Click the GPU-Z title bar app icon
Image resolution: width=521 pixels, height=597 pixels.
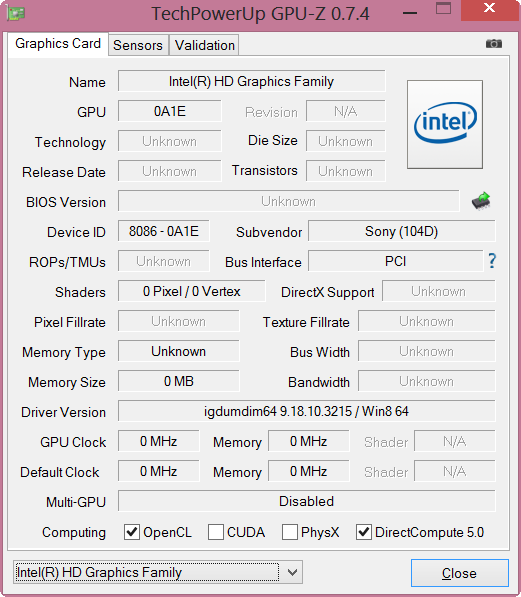click(x=16, y=14)
